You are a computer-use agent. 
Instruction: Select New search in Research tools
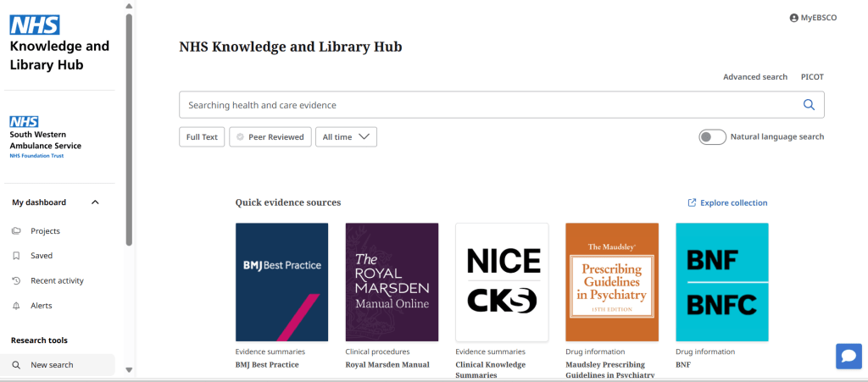pos(52,365)
